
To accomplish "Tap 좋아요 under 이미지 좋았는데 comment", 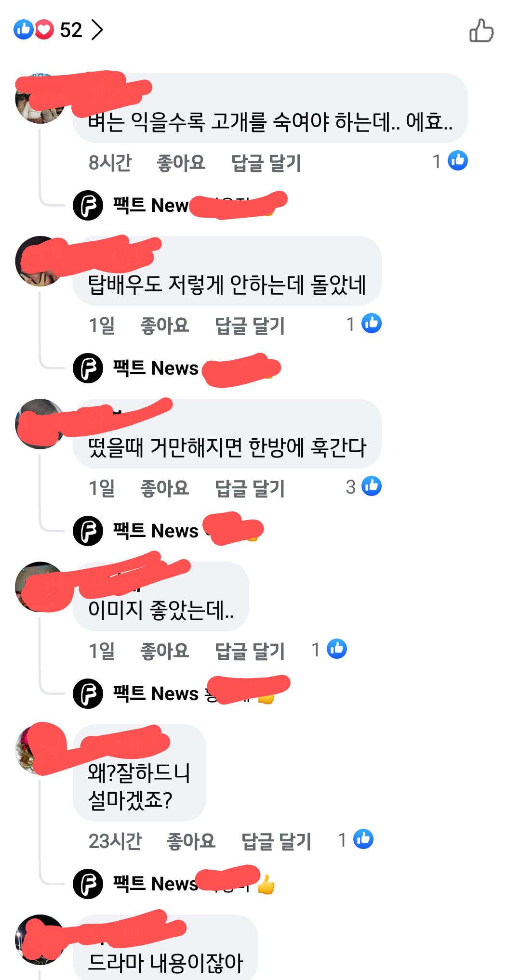I will pyautogui.click(x=164, y=651).
